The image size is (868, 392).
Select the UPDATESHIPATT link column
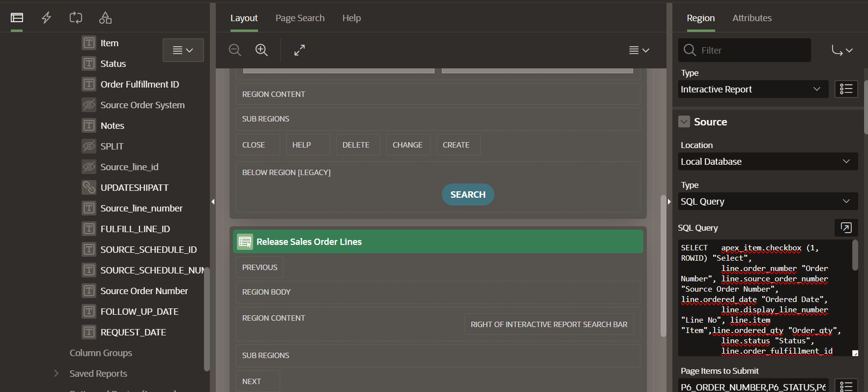tap(134, 187)
